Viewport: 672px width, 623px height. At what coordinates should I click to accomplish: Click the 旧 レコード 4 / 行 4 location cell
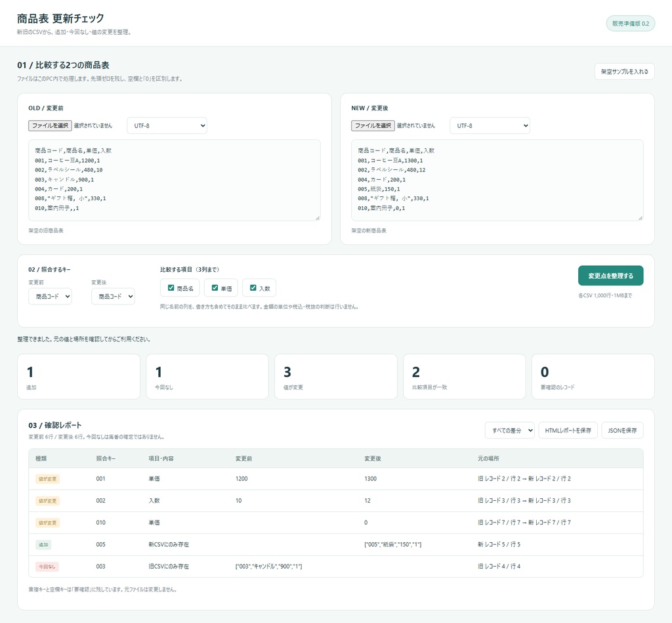499,567
